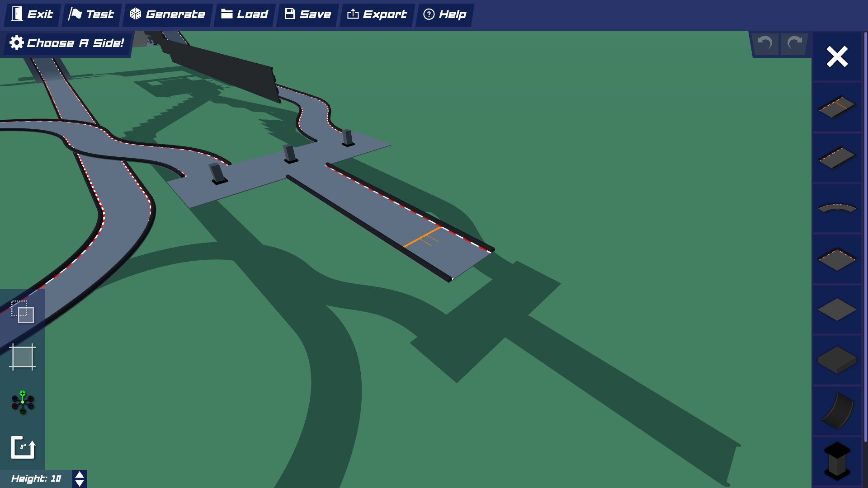Click the Save button
This screenshot has height=488, width=868.
pyautogui.click(x=308, y=14)
